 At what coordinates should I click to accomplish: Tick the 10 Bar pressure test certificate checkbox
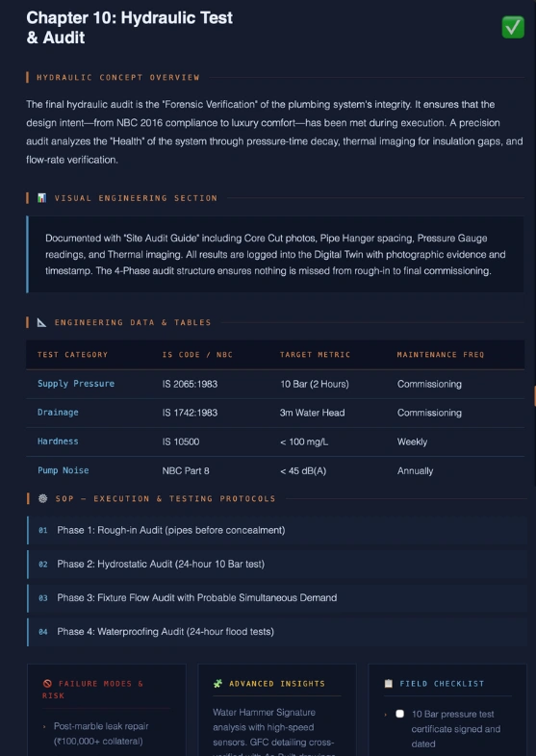click(399, 714)
